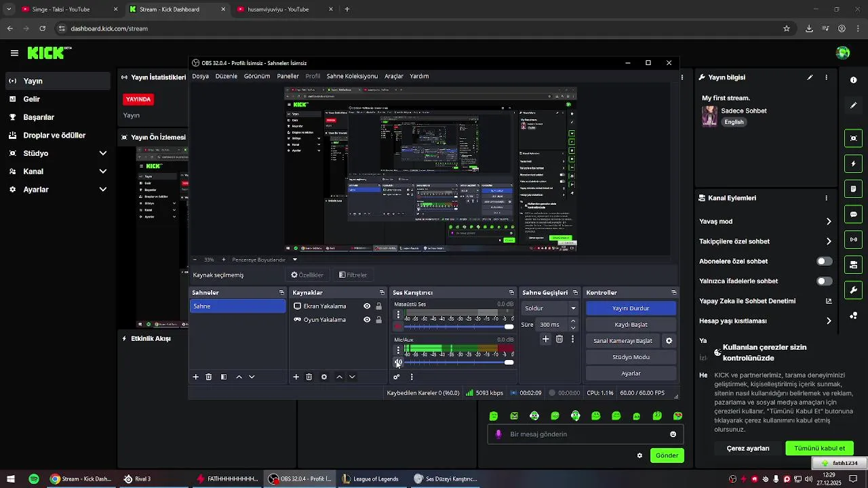Viewport: 868px width, 488px height.
Task: Expand the Ayarlar sidebar section in Kick
Action: coord(103,190)
